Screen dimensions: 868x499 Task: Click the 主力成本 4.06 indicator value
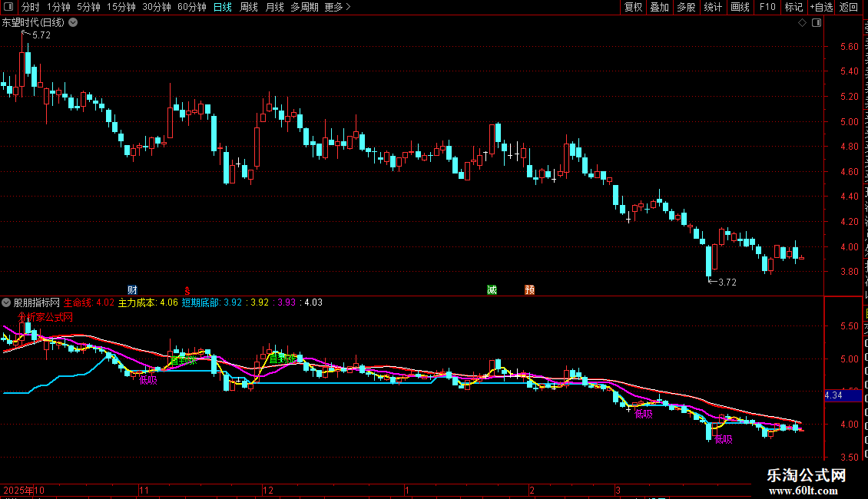(x=147, y=302)
